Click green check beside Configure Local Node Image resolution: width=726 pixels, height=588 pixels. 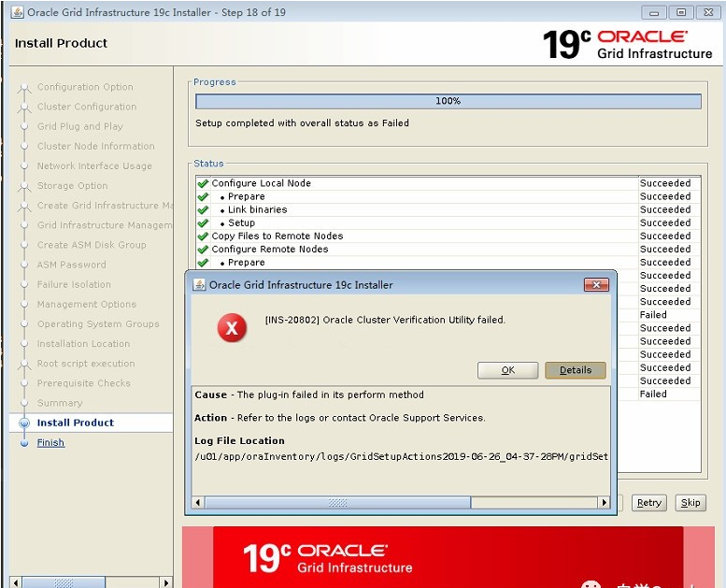[203, 183]
